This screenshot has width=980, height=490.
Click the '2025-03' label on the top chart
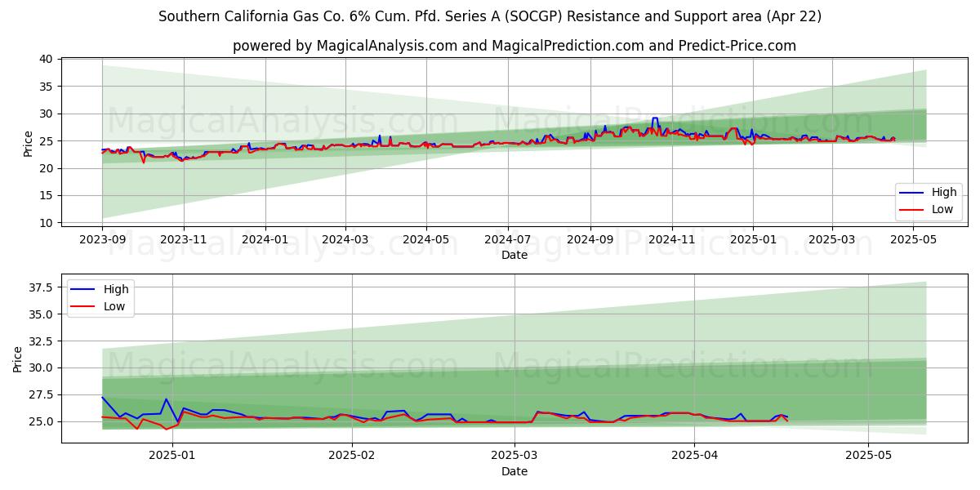[x=831, y=240]
